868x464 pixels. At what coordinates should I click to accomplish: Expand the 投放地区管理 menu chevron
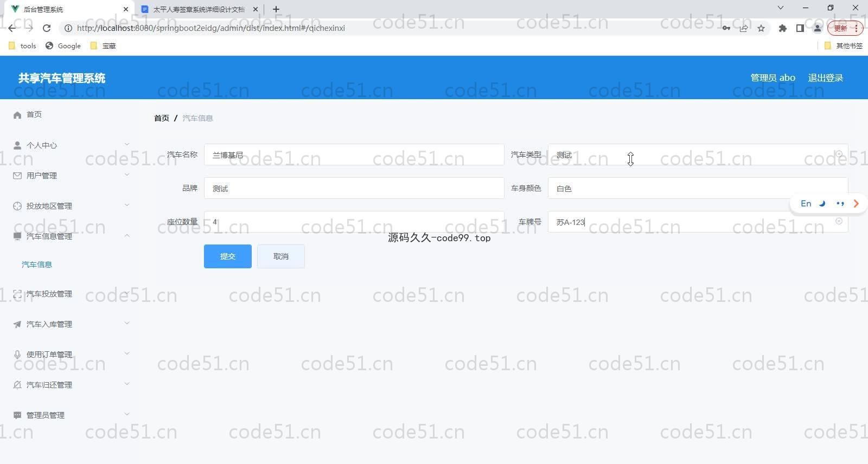[127, 205]
